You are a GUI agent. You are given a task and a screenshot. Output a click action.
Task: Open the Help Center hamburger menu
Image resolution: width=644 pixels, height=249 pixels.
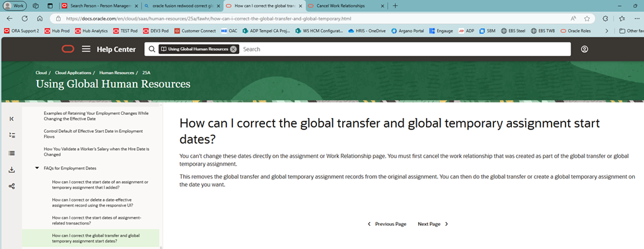[86, 49]
